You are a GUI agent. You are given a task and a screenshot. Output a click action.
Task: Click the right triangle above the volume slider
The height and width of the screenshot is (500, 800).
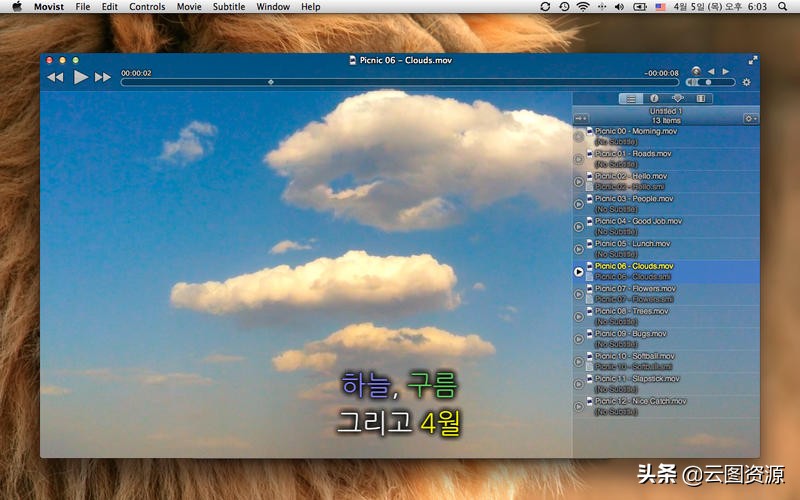coord(726,71)
